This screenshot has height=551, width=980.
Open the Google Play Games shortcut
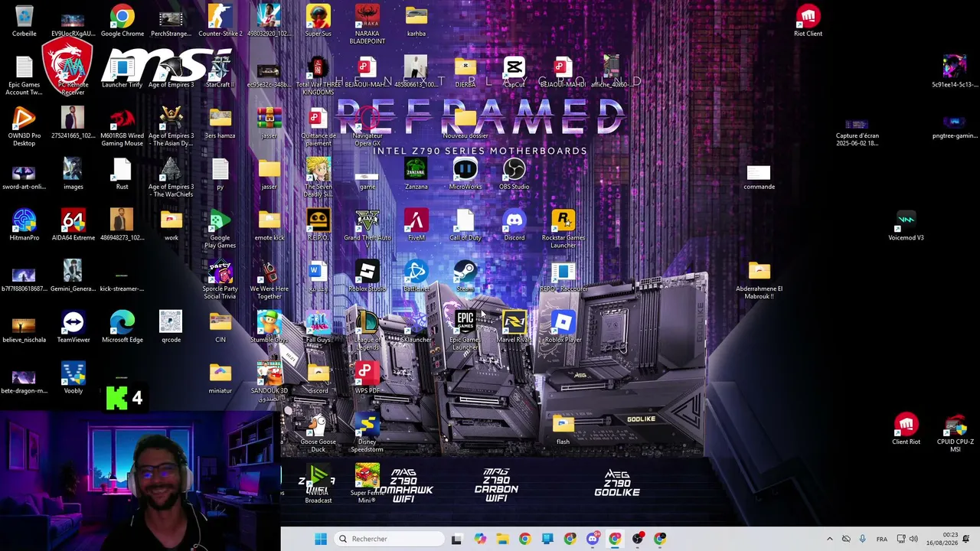click(x=220, y=229)
